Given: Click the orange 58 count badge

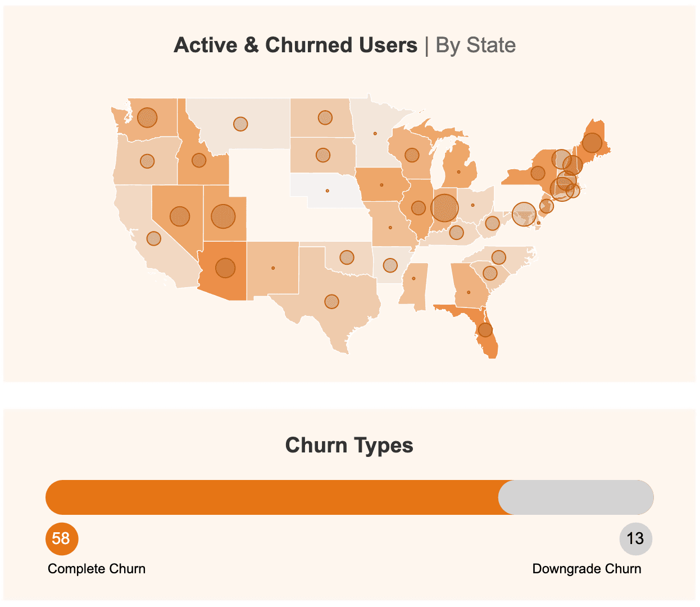Looking at the screenshot, I should pos(61,538).
